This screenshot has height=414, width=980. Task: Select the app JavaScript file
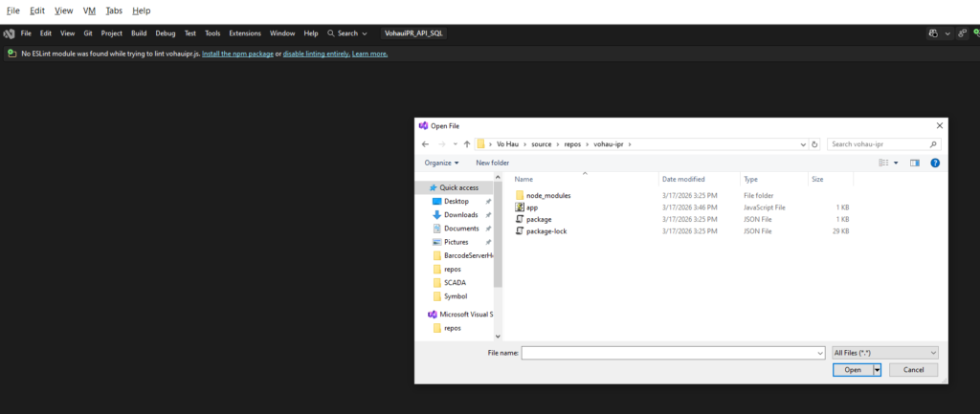pyautogui.click(x=532, y=207)
